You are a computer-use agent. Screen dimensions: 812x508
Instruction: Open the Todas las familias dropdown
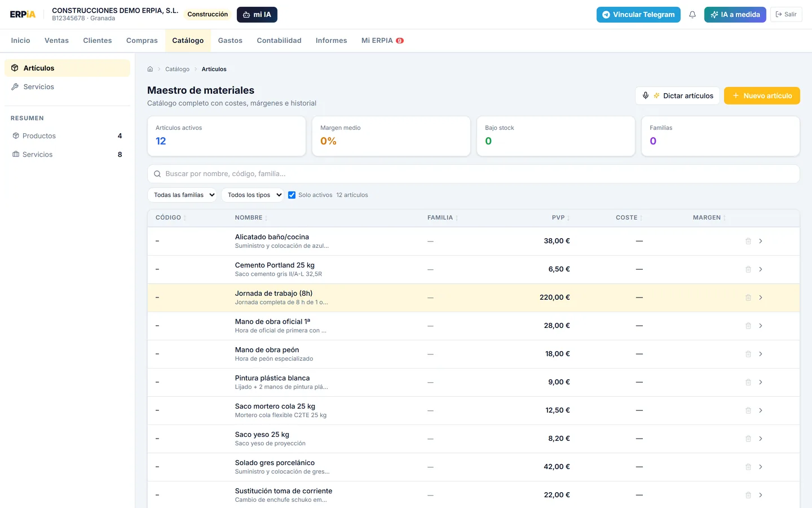[x=182, y=195]
